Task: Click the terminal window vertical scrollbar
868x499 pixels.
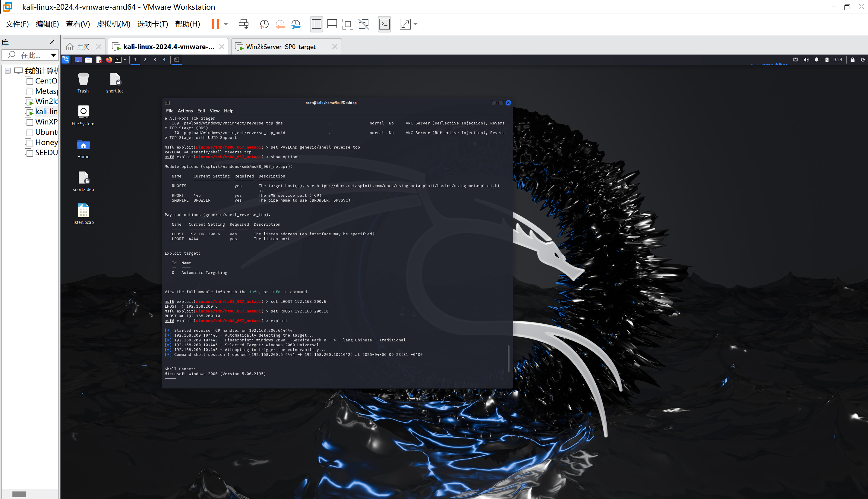Action: pos(508,358)
